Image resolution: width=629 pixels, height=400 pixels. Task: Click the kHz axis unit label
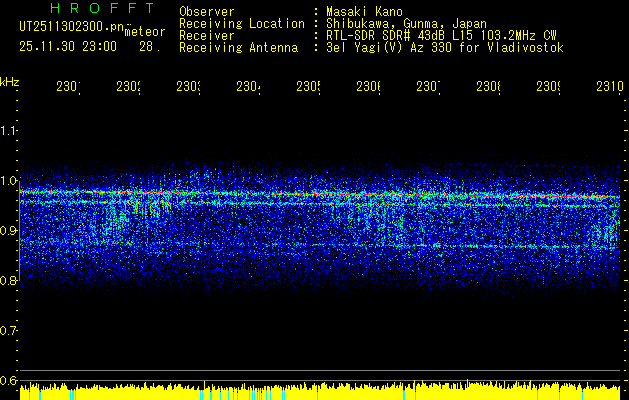coord(10,83)
